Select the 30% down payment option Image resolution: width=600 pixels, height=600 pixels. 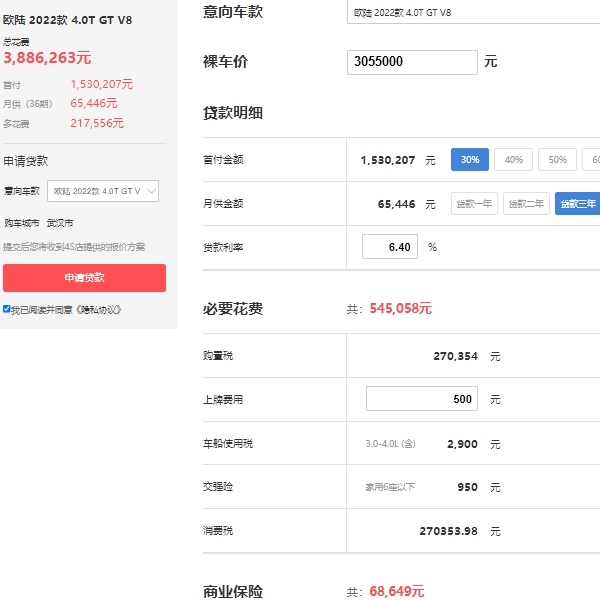470,160
